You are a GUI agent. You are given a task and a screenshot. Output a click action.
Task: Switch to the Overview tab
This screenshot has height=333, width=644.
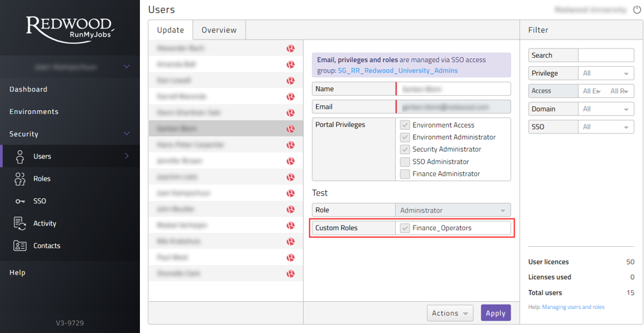pos(219,30)
